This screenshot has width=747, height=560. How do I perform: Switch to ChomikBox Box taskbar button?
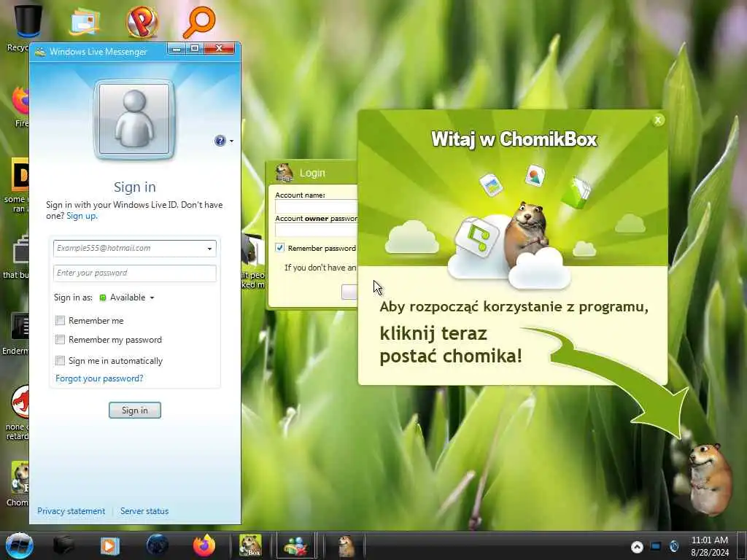[x=250, y=545]
